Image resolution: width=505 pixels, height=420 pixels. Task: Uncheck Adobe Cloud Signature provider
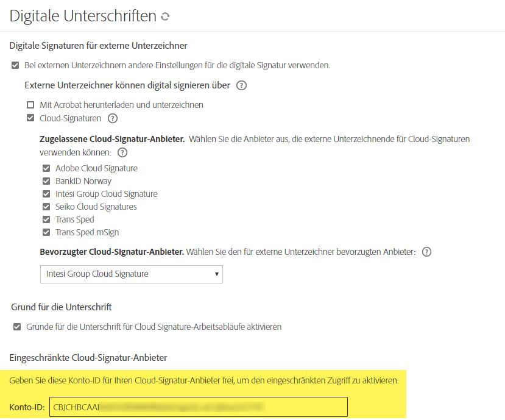click(46, 168)
